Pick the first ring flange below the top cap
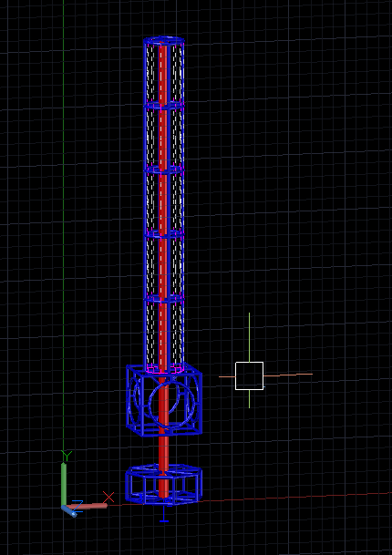Screen dimensions: 392x555 164,105
